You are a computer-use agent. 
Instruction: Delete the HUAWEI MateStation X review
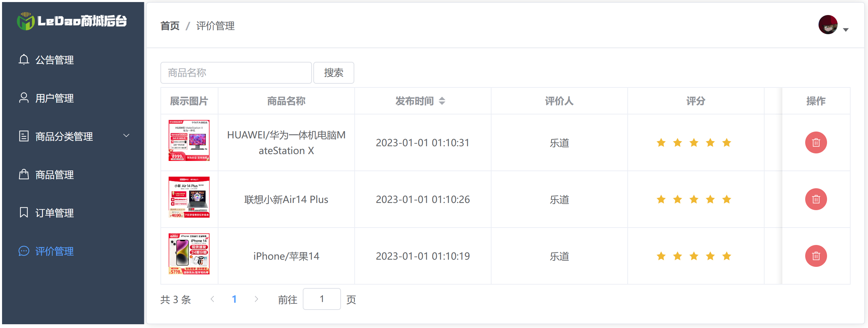tap(816, 142)
